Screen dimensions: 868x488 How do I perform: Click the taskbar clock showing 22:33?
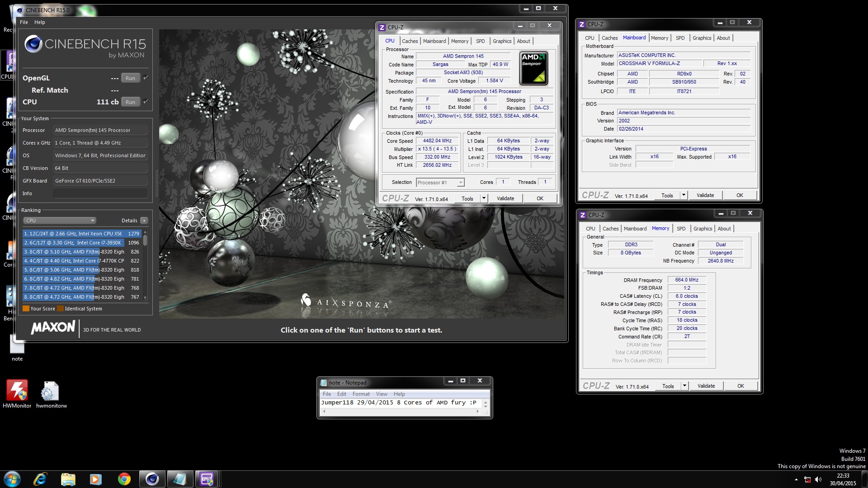(x=843, y=479)
